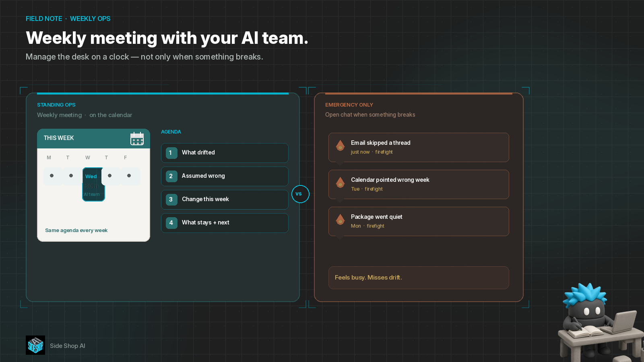644x362 pixels.
Task: Click the EMERGENCY ONLY label
Action: coord(349,105)
